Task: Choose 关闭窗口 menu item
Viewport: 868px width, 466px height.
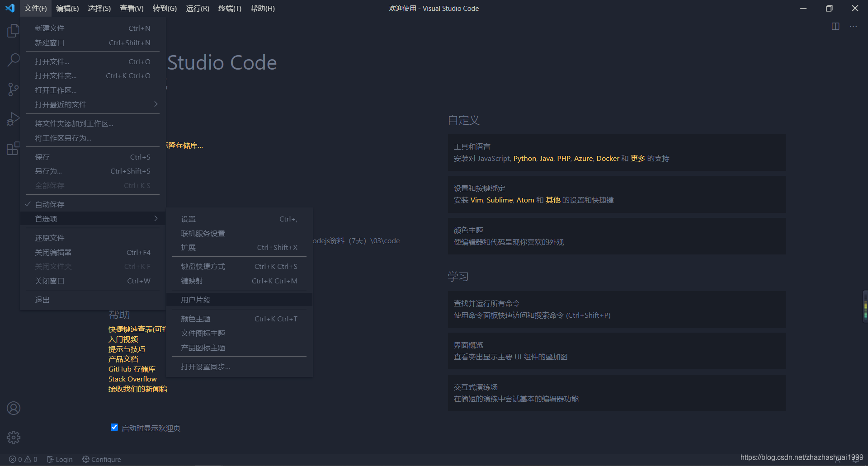Action: pyautogui.click(x=93, y=281)
